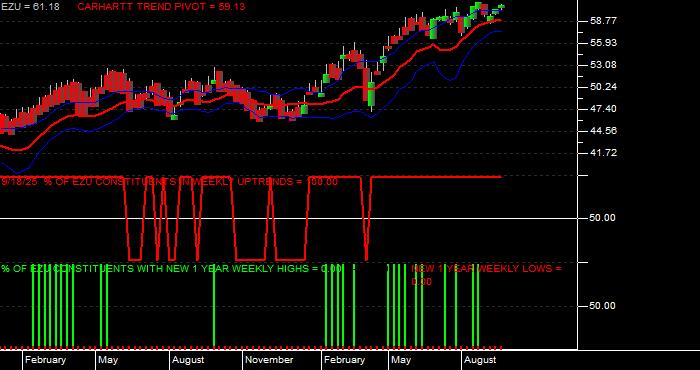The image size is (700, 370).
Task: Select the weekly uptrends percentage label
Action: (170, 182)
